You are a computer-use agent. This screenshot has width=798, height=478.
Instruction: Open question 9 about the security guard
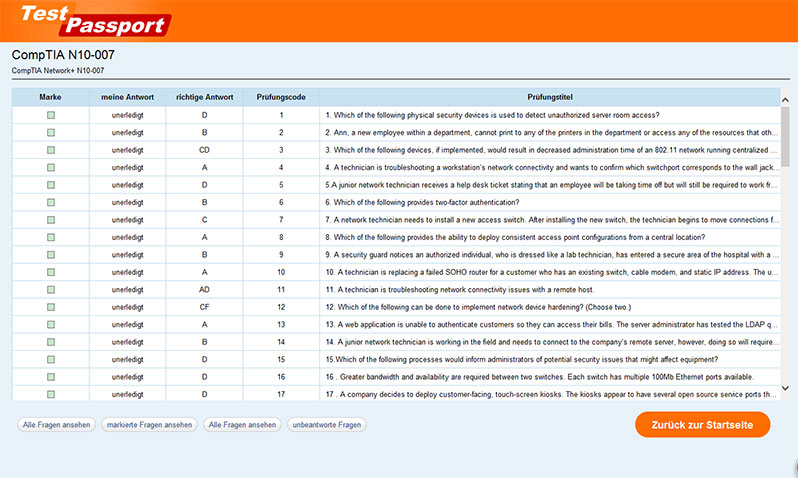552,255
